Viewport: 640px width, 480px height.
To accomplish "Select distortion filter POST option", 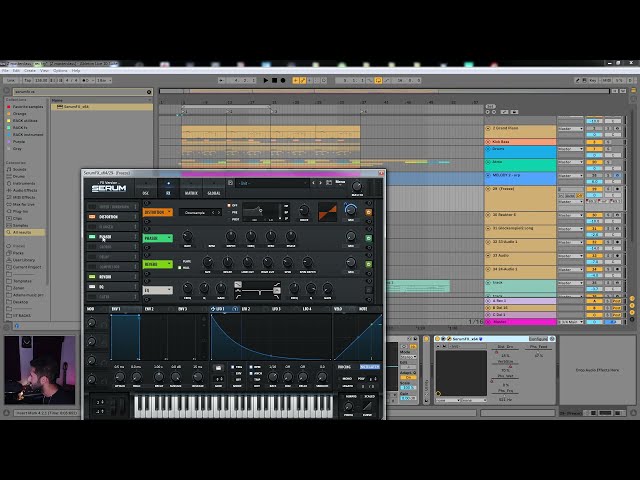I will point(233,219).
